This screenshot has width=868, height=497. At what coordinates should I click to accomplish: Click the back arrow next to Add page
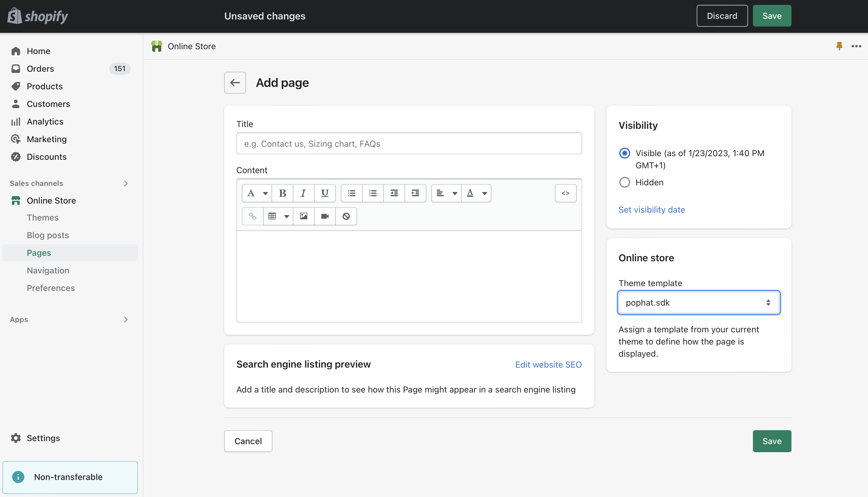(235, 83)
